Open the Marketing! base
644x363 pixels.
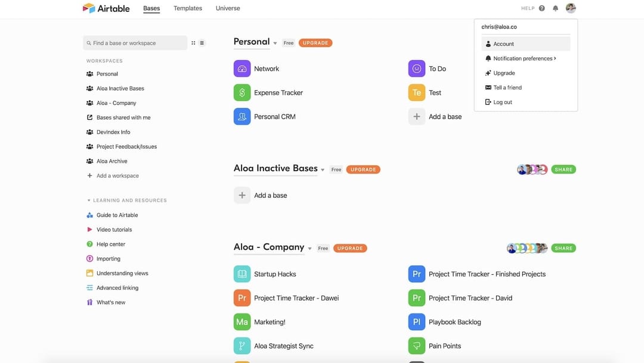267,321
